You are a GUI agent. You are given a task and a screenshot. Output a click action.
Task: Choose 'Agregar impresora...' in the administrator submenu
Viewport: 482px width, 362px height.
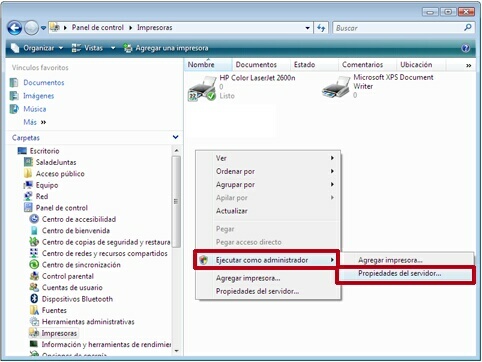[406, 260]
